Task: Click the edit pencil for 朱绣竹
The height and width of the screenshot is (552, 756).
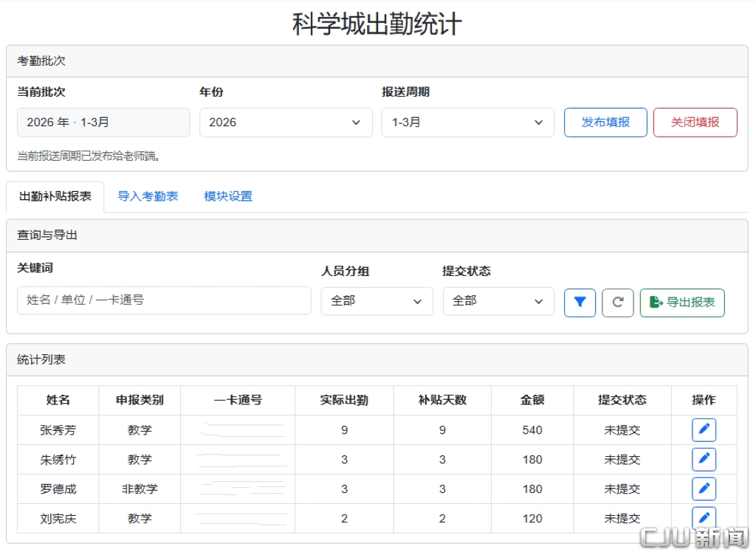Action: 704,459
